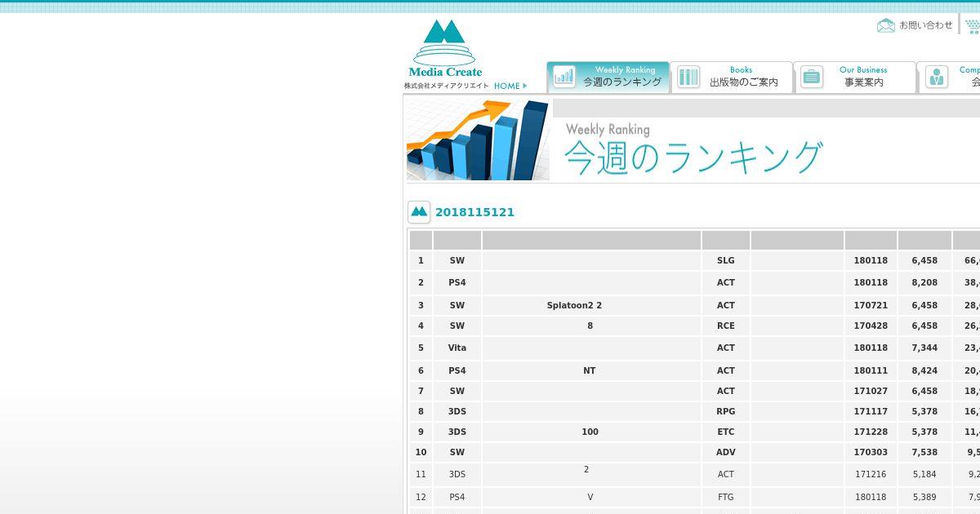
Task: Click the date cell 180111
Action: pyautogui.click(x=871, y=370)
